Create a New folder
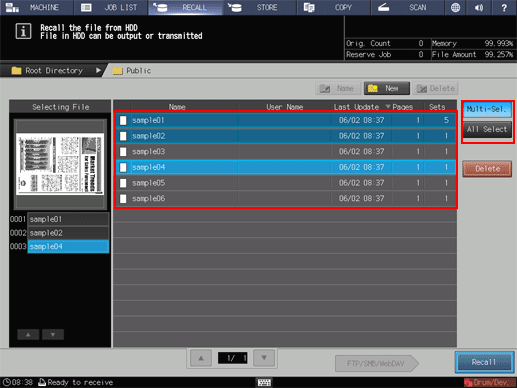Image resolution: width=517 pixels, height=388 pixels. 387,88
